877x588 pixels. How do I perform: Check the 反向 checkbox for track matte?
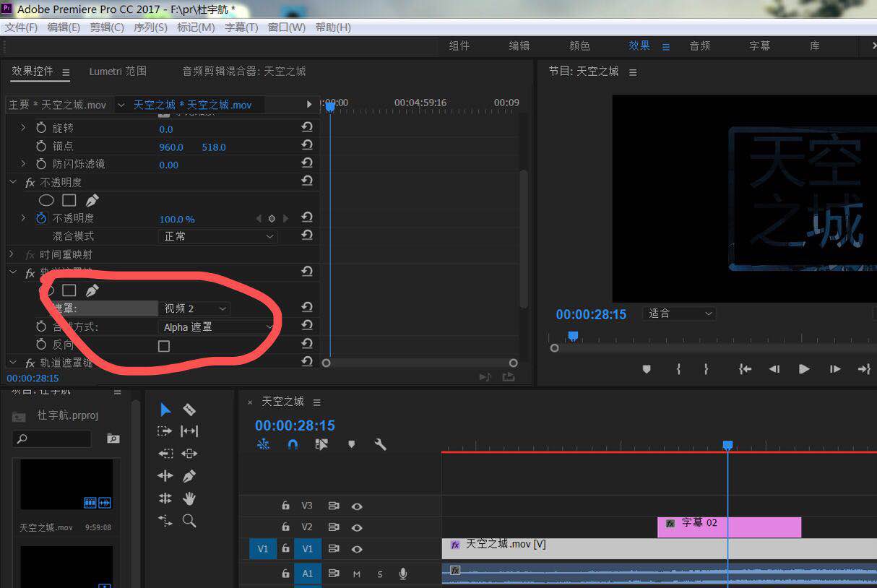click(x=164, y=345)
